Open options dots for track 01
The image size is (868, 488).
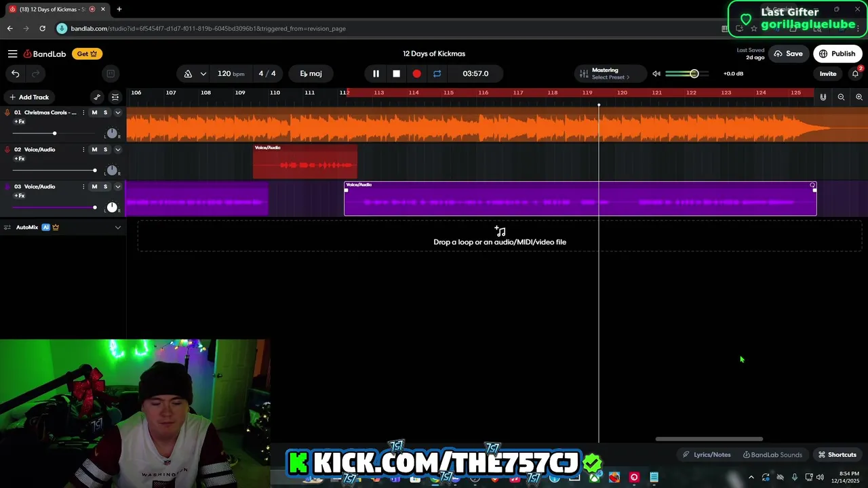tap(83, 113)
